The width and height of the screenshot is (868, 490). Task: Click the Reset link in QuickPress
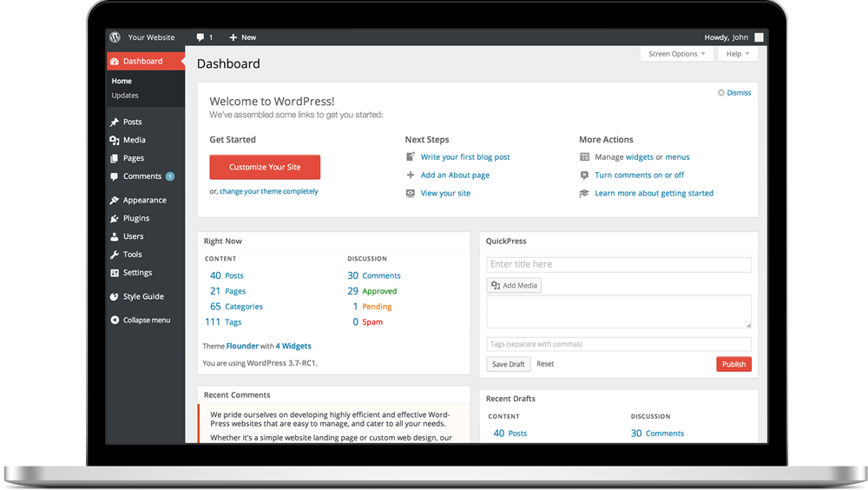[x=545, y=364]
